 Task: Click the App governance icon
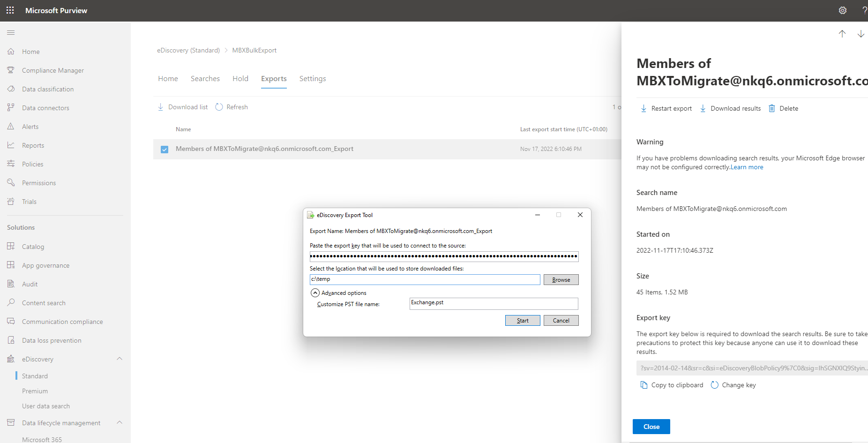point(11,265)
